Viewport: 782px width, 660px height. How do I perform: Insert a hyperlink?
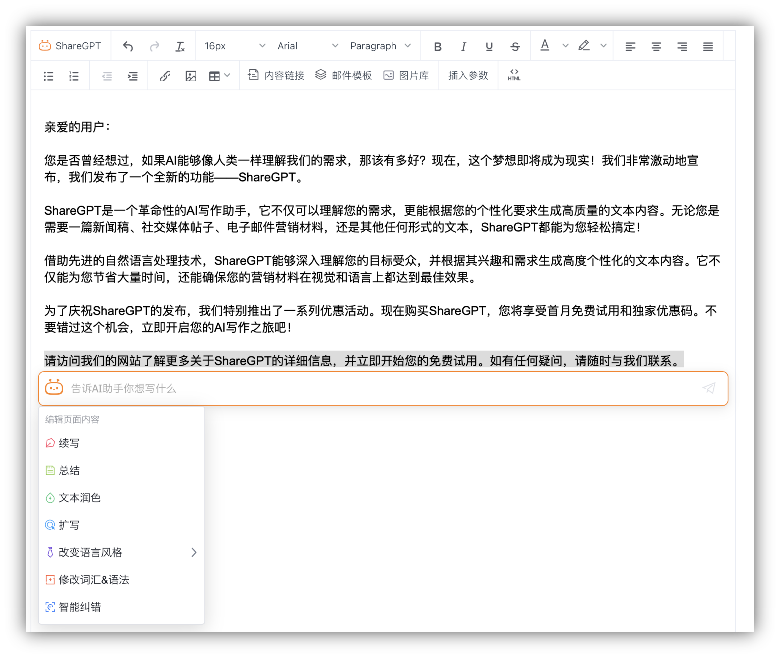(x=165, y=76)
